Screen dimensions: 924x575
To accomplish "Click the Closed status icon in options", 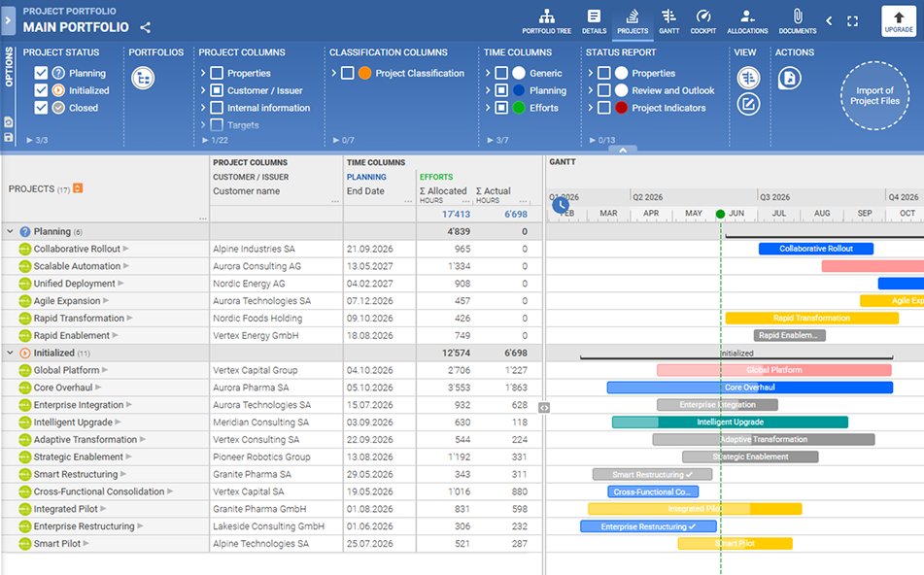I will pos(58,107).
